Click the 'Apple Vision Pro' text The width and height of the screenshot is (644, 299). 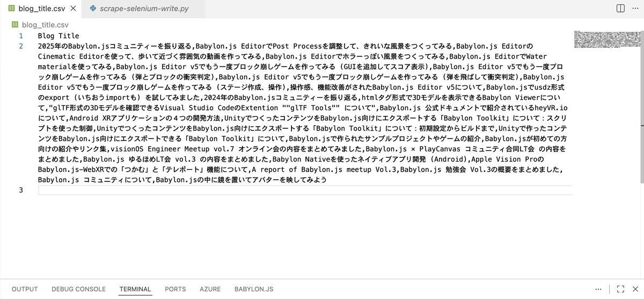click(x=504, y=159)
